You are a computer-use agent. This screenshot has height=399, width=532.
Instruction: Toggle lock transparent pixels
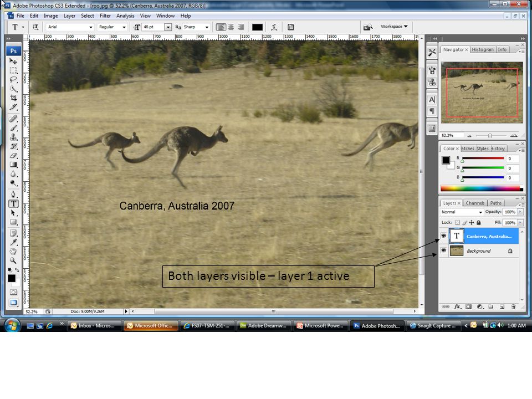point(457,223)
